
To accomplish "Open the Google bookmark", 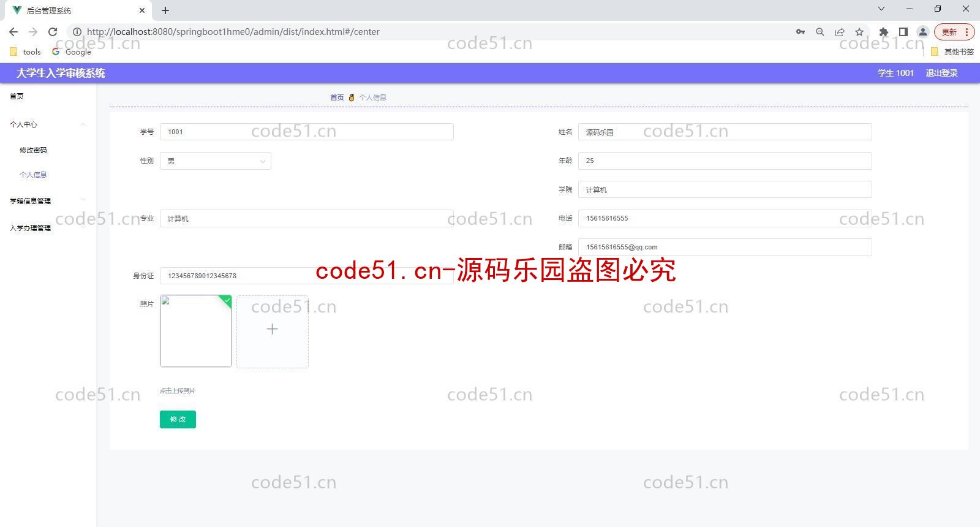I will click(72, 52).
